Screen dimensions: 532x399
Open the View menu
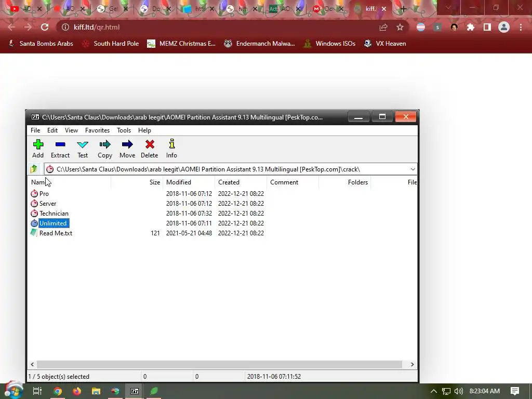coord(71,130)
